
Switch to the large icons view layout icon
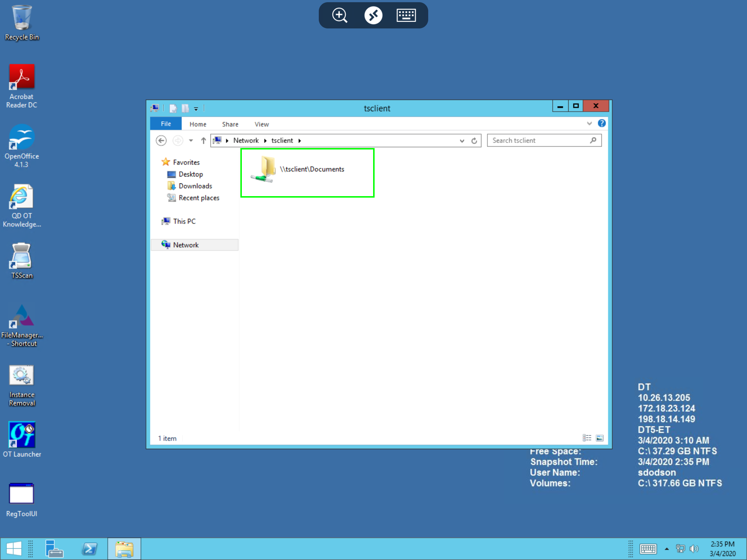[599, 438]
